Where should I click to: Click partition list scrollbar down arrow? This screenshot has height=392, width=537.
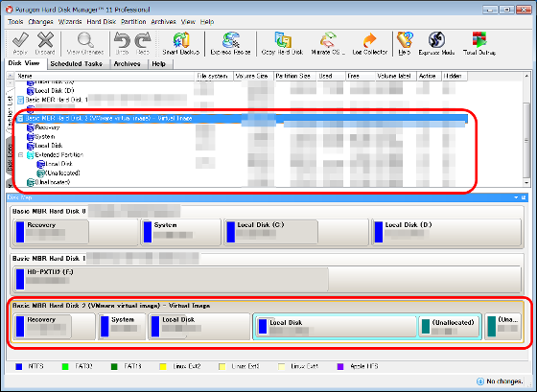(x=526, y=183)
